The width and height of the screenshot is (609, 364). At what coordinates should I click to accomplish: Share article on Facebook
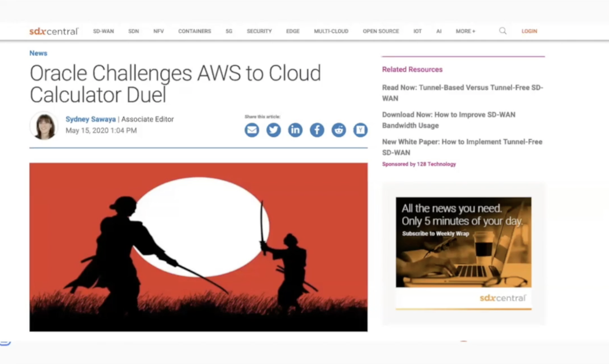[x=317, y=130]
